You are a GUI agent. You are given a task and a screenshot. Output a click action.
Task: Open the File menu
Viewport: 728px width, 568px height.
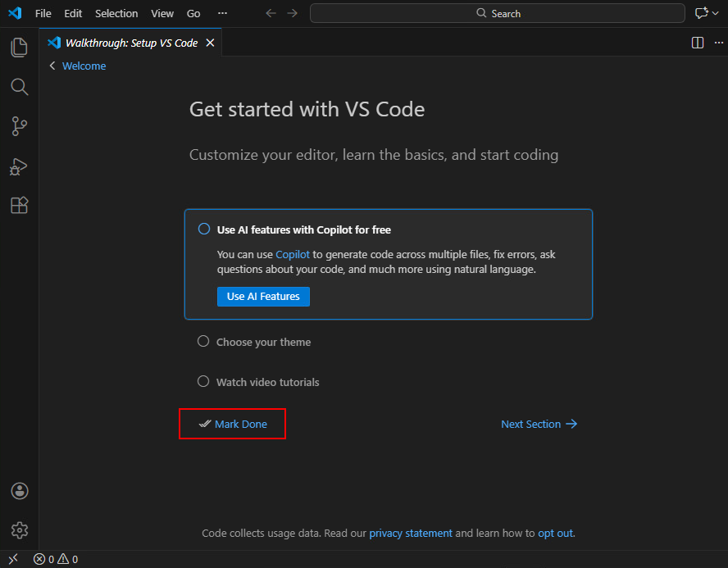(x=43, y=13)
